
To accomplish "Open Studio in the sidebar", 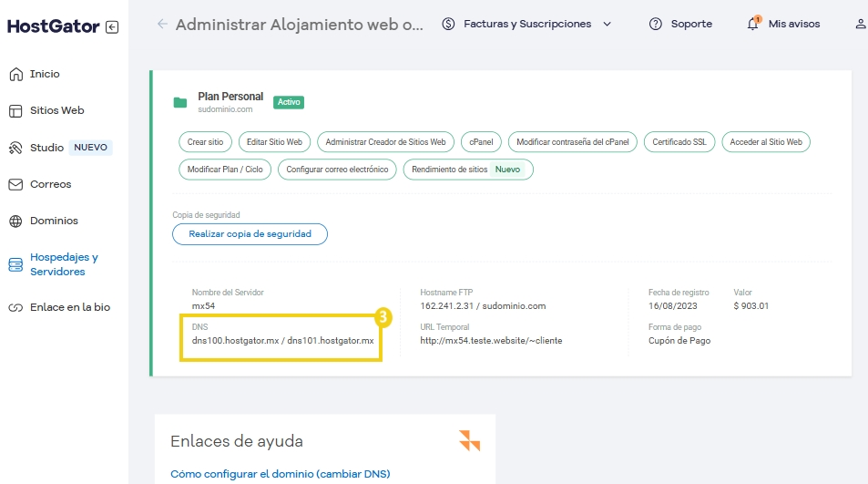I will pyautogui.click(x=47, y=148).
